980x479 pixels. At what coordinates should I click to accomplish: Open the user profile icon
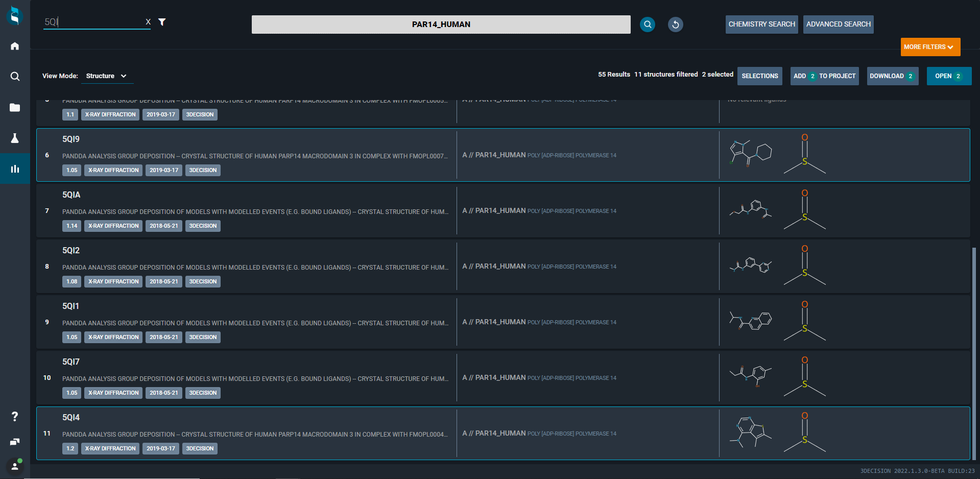point(15,466)
